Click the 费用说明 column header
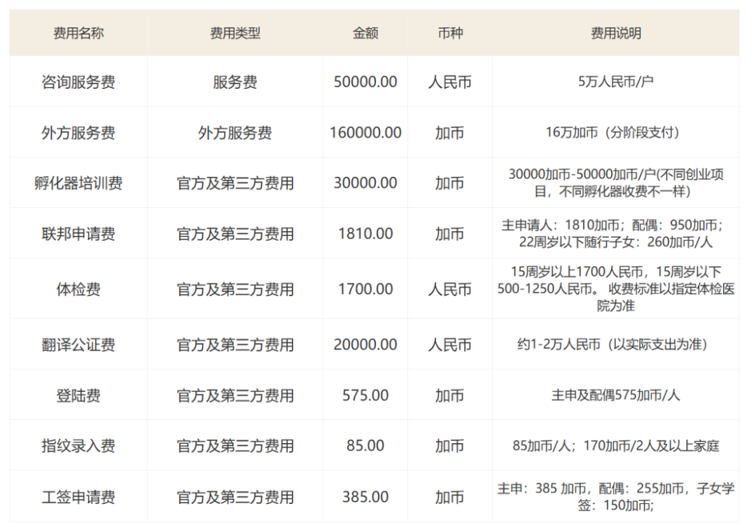The height and width of the screenshot is (532, 756). (x=616, y=33)
